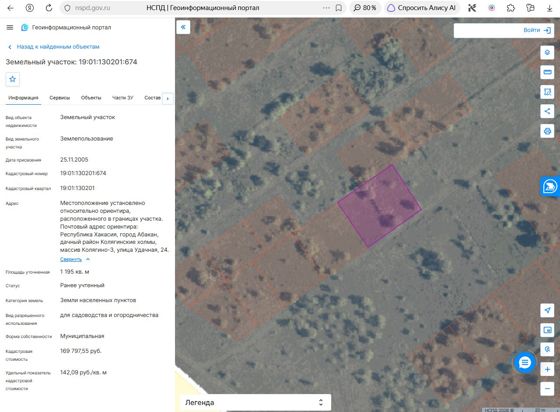Zoom out with the minus button
Screen dimensions: 560x412
point(547,388)
